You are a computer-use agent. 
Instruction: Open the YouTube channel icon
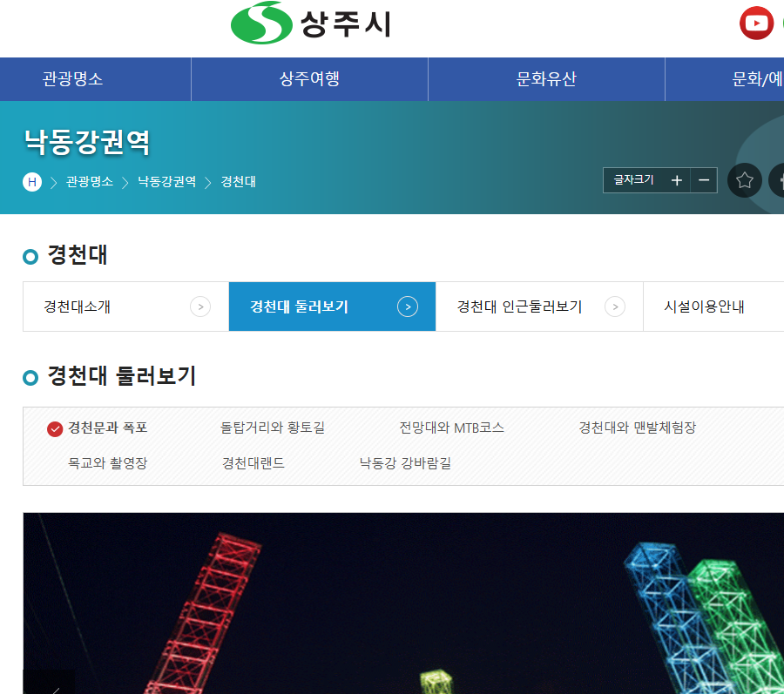pos(756,23)
